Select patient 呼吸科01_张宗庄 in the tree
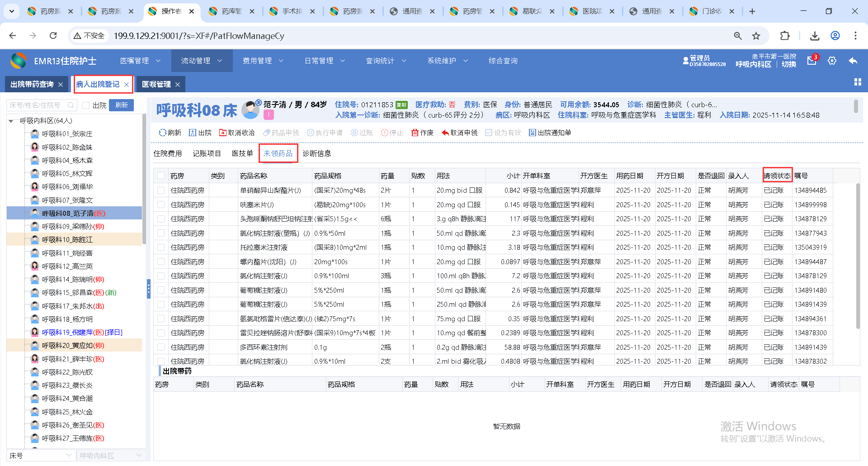The height and width of the screenshot is (466, 868). [x=67, y=134]
